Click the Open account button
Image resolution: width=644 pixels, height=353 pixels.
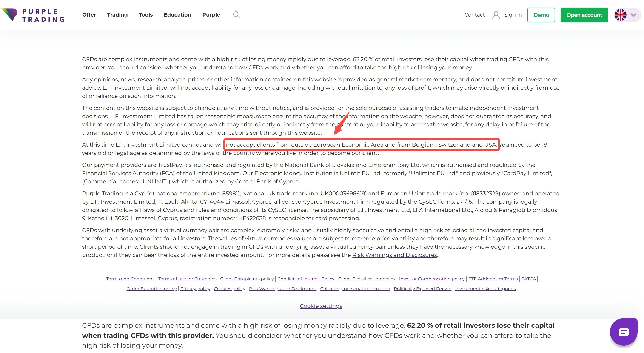pyautogui.click(x=584, y=15)
